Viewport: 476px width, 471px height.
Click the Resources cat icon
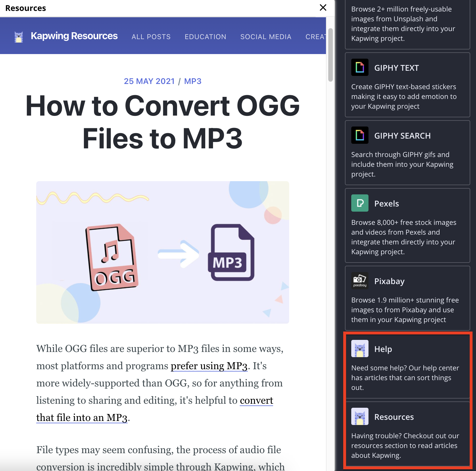click(360, 416)
